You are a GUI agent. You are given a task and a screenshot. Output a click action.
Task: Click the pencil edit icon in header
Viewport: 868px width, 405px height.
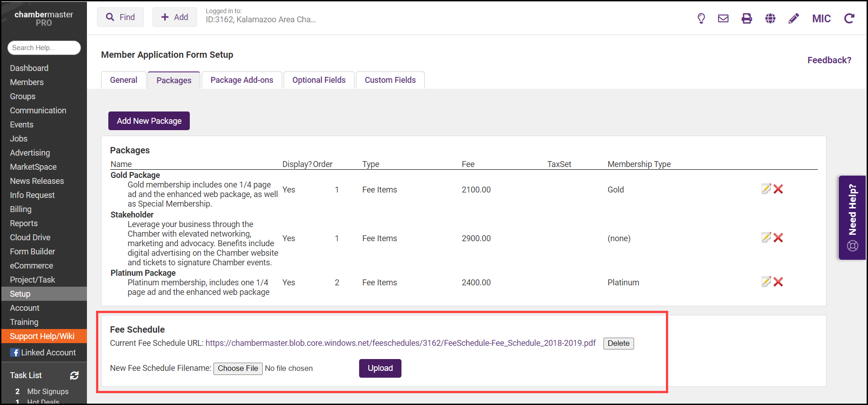pos(793,18)
